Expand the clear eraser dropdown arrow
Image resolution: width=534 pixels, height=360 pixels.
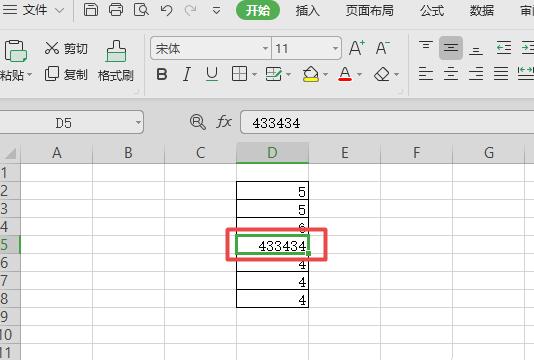pyautogui.click(x=396, y=74)
